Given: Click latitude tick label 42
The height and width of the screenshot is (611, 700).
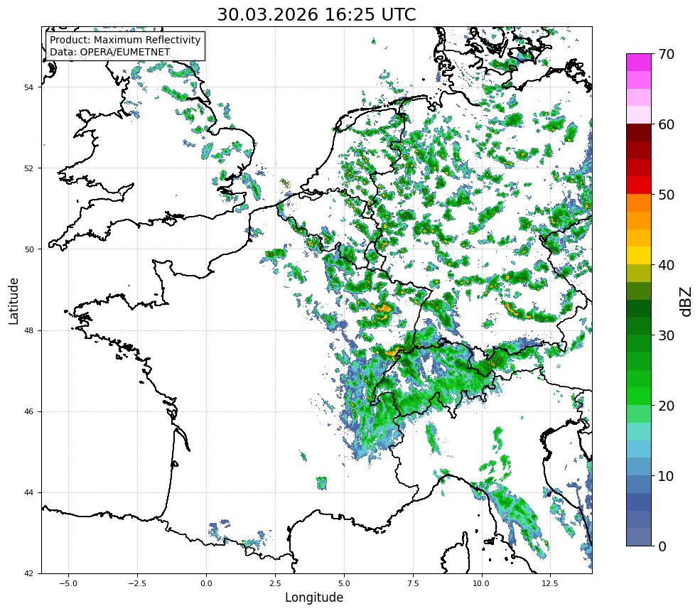Looking at the screenshot, I should coord(28,574).
